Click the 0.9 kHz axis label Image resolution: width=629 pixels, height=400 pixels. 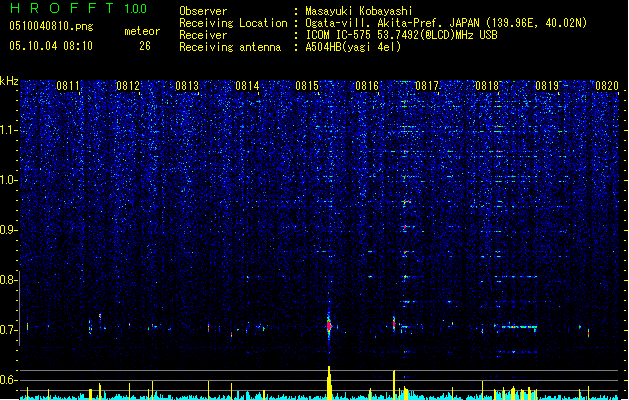(8, 230)
